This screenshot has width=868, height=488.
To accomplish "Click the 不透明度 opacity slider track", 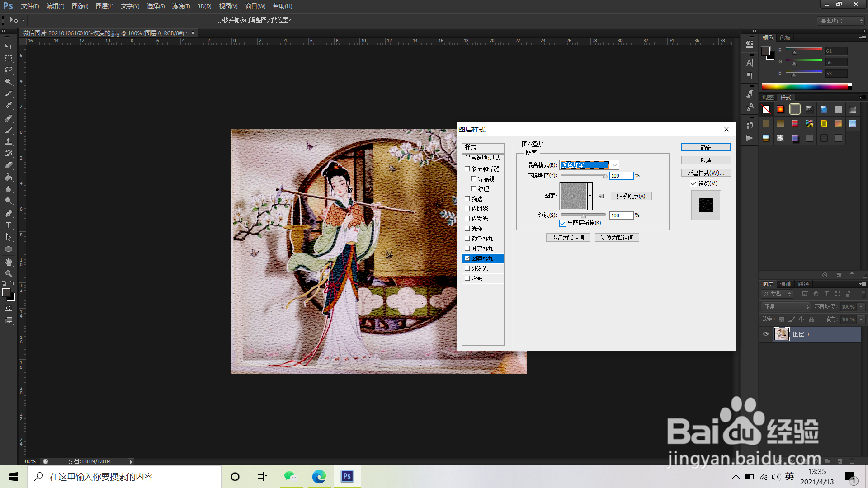I will pyautogui.click(x=583, y=175).
